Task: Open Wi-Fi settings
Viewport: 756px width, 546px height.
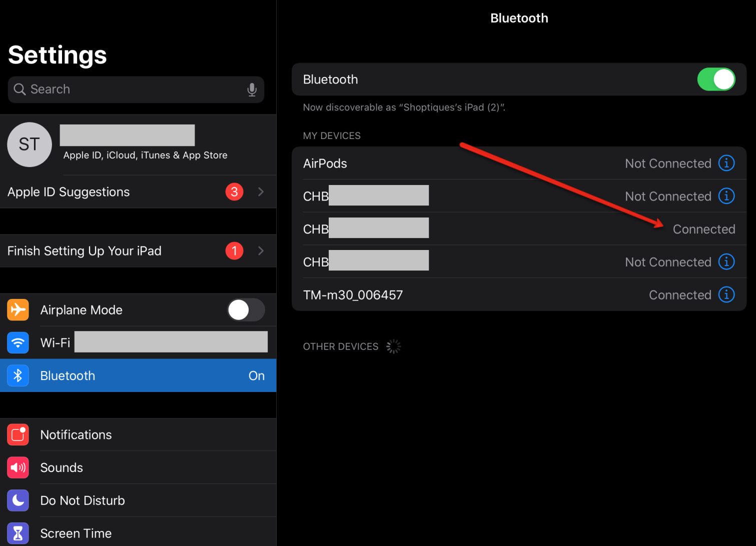Action: pyautogui.click(x=138, y=342)
